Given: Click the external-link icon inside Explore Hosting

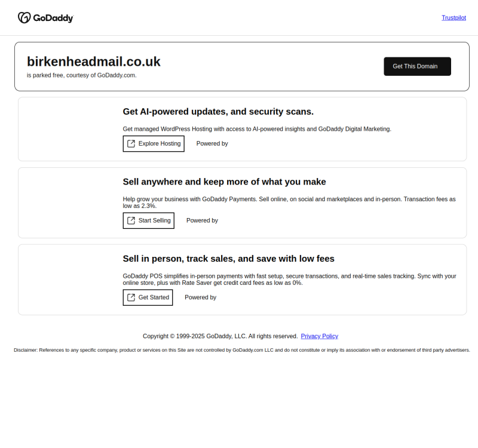Looking at the screenshot, I should pyautogui.click(x=130, y=143).
